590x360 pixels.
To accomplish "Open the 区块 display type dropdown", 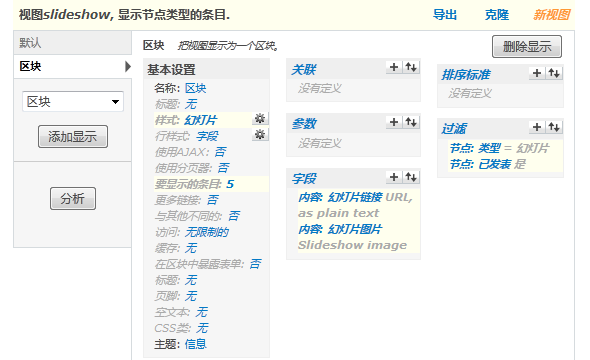I will click(x=73, y=102).
